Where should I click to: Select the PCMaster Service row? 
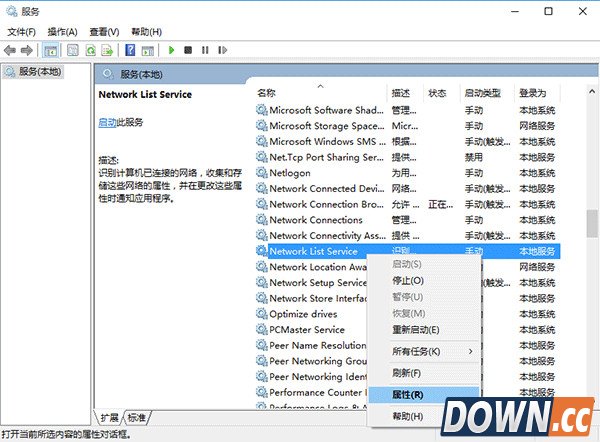(311, 330)
